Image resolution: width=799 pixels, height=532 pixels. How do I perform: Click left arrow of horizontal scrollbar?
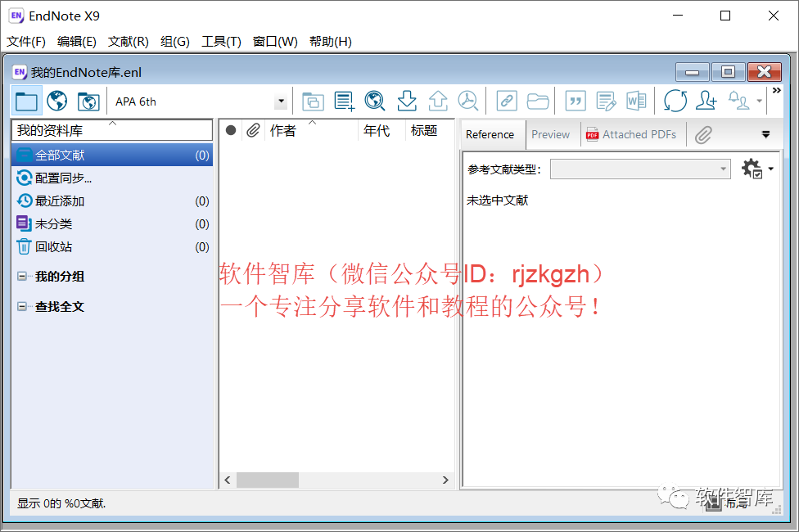pos(228,480)
